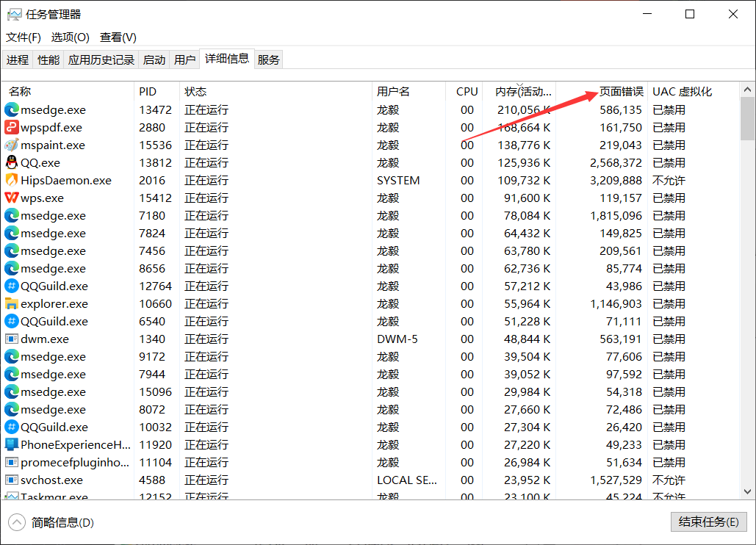The height and width of the screenshot is (545, 756).
Task: Click the msedge.exe icon for PID 7456
Action: (x=12, y=250)
